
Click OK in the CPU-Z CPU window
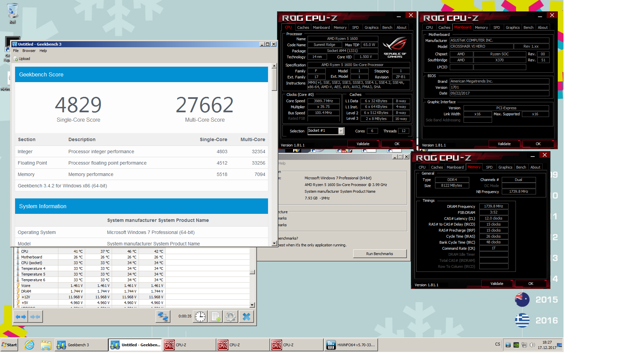click(x=397, y=144)
